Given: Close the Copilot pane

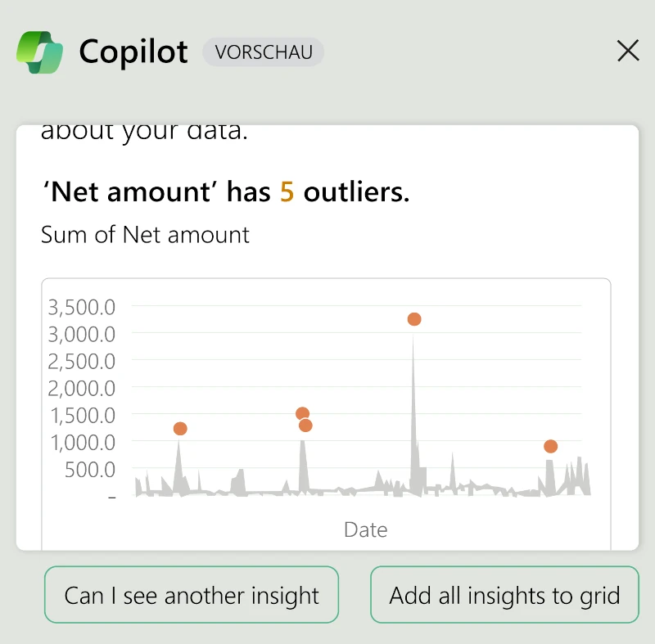Looking at the screenshot, I should [628, 52].
